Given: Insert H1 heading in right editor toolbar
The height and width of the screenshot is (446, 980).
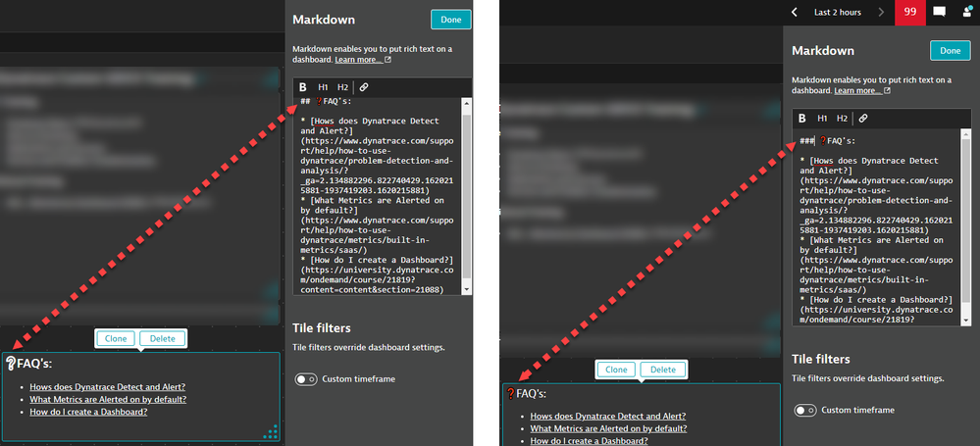Looking at the screenshot, I should pyautogui.click(x=822, y=118).
